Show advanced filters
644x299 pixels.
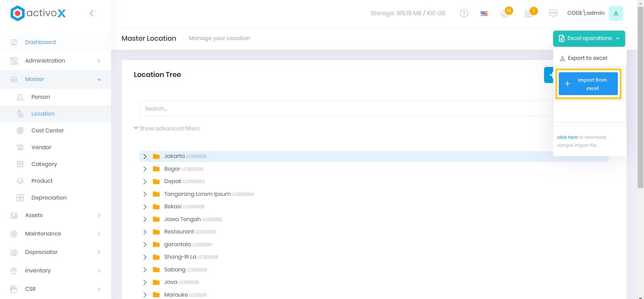pyautogui.click(x=167, y=129)
